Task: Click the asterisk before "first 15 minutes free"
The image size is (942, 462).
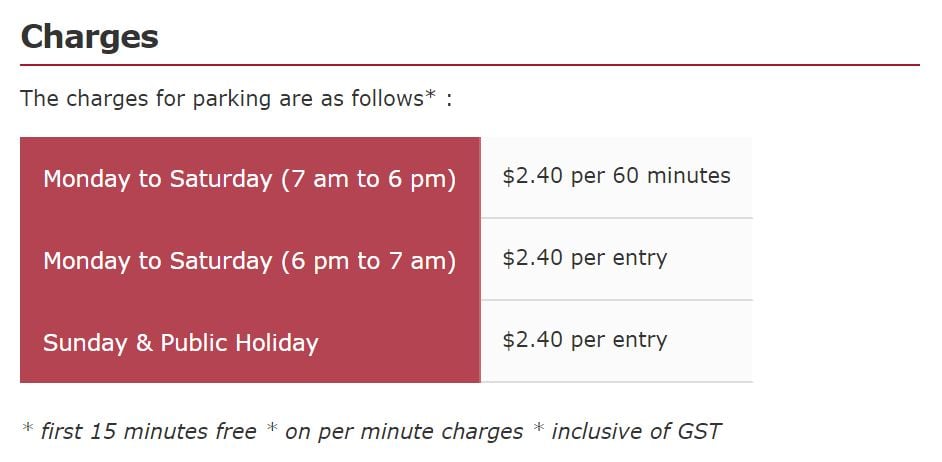Action: coord(28,429)
